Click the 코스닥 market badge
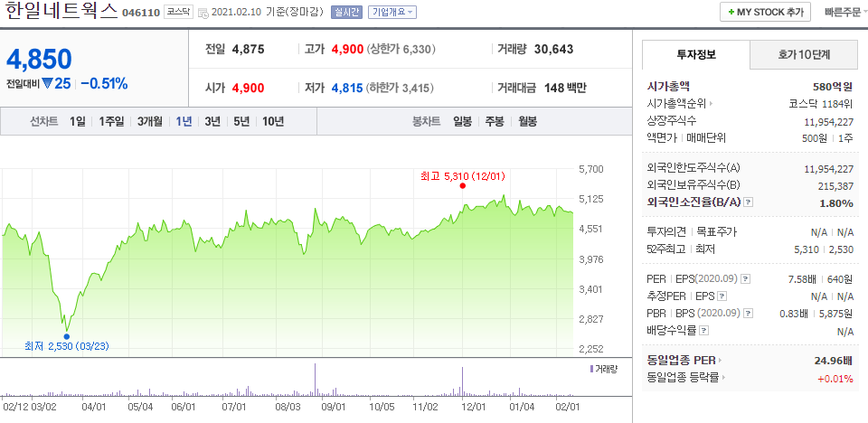Viewport: 868px width, 423px height. (178, 12)
